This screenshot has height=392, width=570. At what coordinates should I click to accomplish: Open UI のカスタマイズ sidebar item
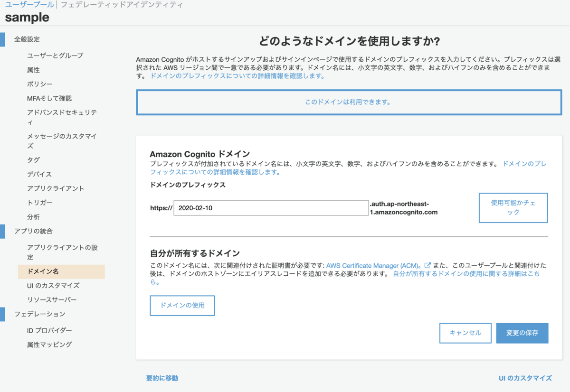coord(53,286)
